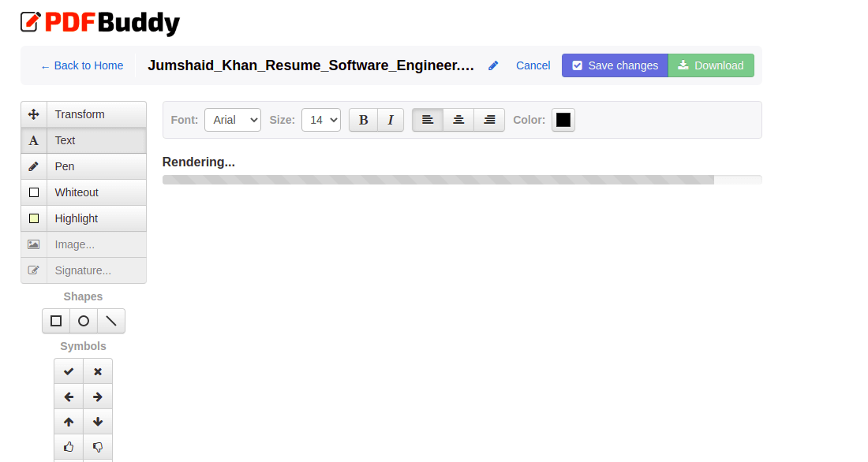
Task: Toggle bold formatting
Action: pos(363,120)
